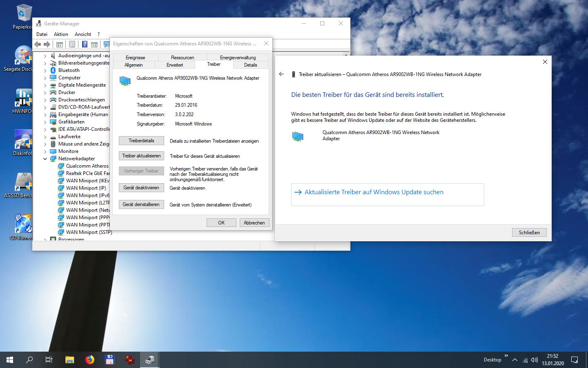Open the Datei menu
Viewport: 588px width, 368px height.
pos(42,34)
